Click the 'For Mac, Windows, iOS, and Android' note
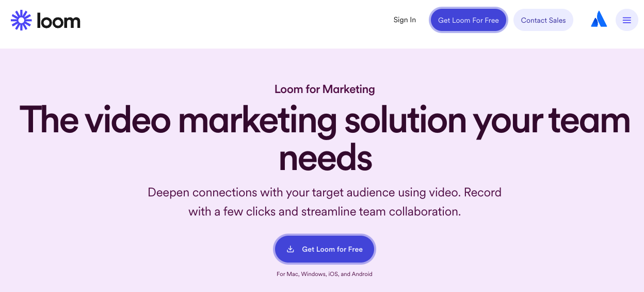Viewport: 644px width, 292px height. (324, 274)
